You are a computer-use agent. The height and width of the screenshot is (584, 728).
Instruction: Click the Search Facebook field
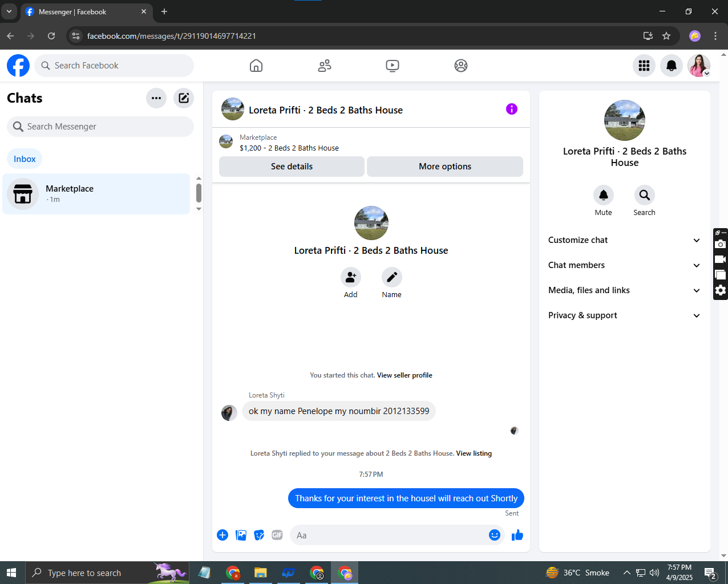114,66
